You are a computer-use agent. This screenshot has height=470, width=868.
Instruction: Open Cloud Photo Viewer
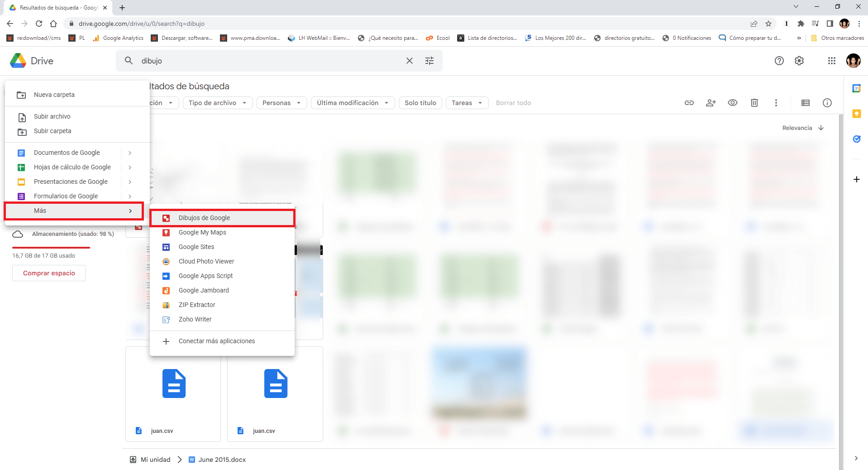[222, 261]
